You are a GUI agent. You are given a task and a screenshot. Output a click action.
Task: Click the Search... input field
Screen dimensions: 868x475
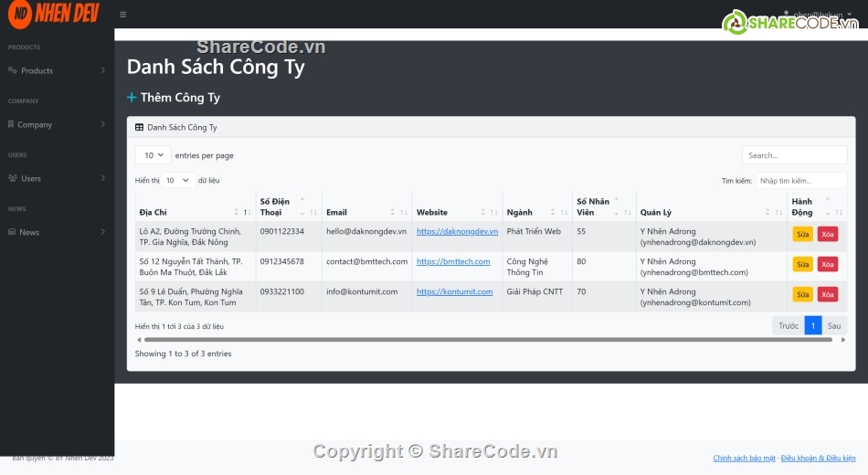point(794,155)
